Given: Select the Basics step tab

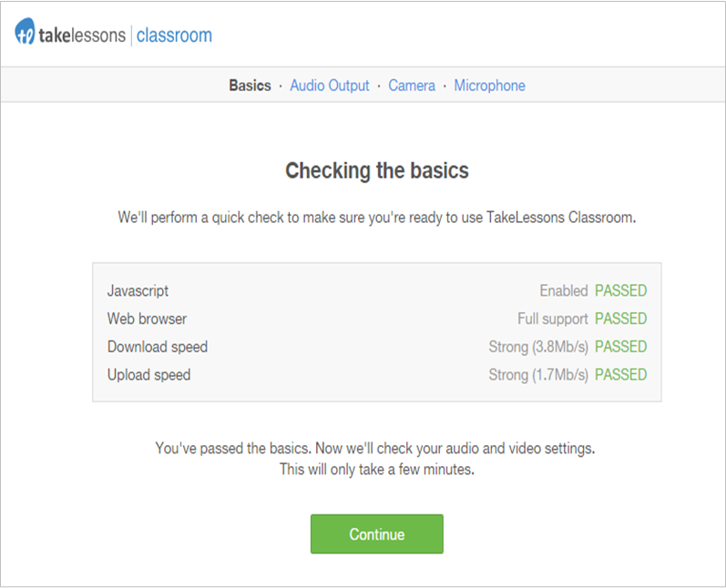Looking at the screenshot, I should click(x=250, y=86).
